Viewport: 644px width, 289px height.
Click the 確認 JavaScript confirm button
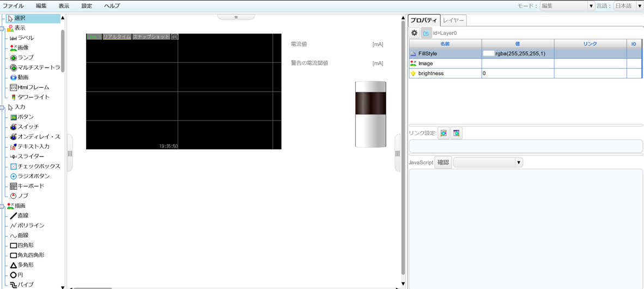[443, 162]
